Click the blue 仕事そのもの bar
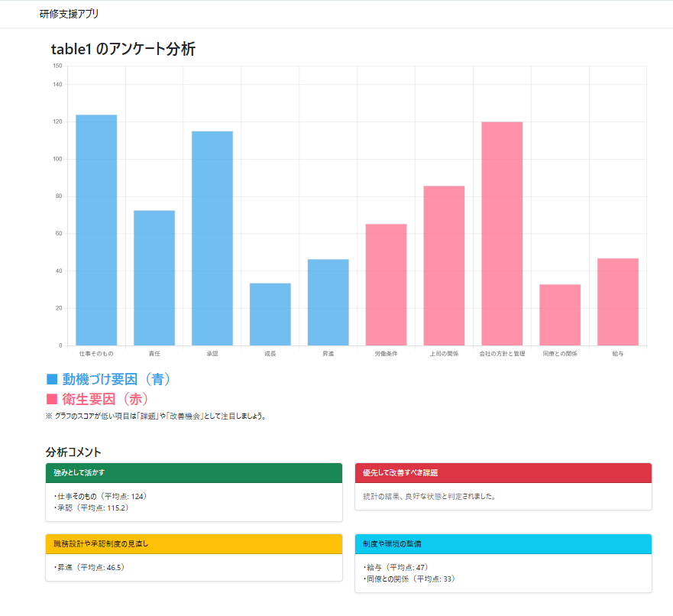 96,230
